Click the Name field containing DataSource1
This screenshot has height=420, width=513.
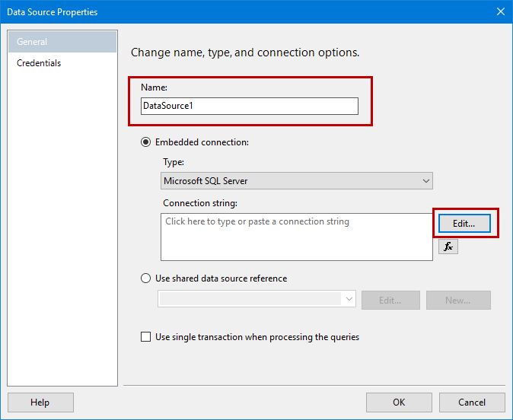tap(250, 106)
